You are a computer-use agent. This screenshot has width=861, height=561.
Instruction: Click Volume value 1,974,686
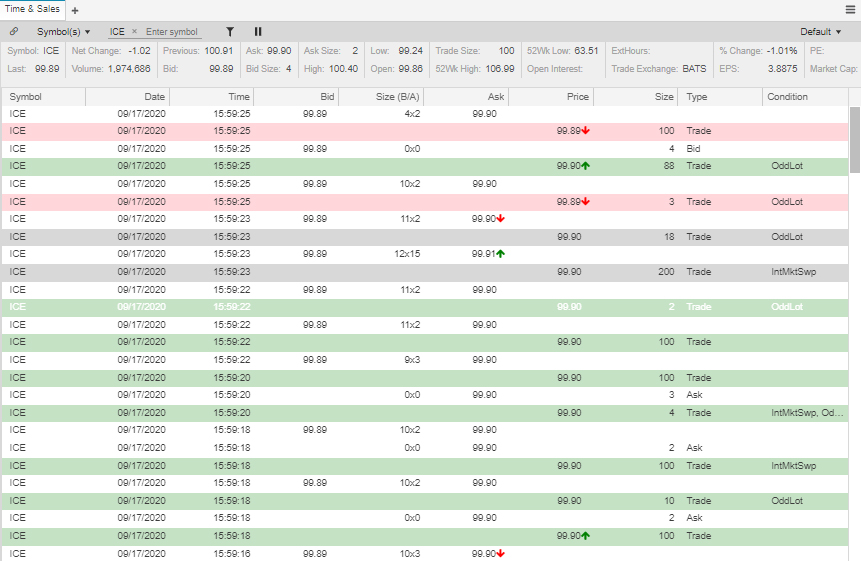point(129,69)
